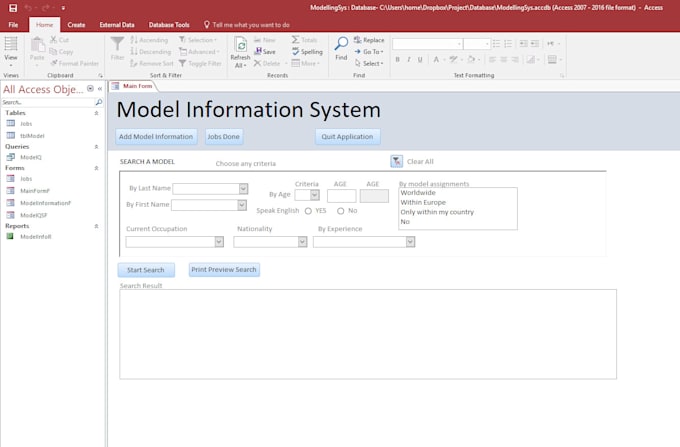Click the Find magnifier icon
The height and width of the screenshot is (447, 680).
(341, 43)
